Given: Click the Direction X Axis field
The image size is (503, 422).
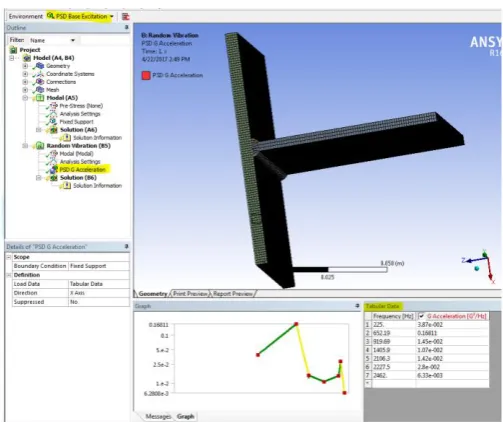Looking at the screenshot, I should point(99,293).
